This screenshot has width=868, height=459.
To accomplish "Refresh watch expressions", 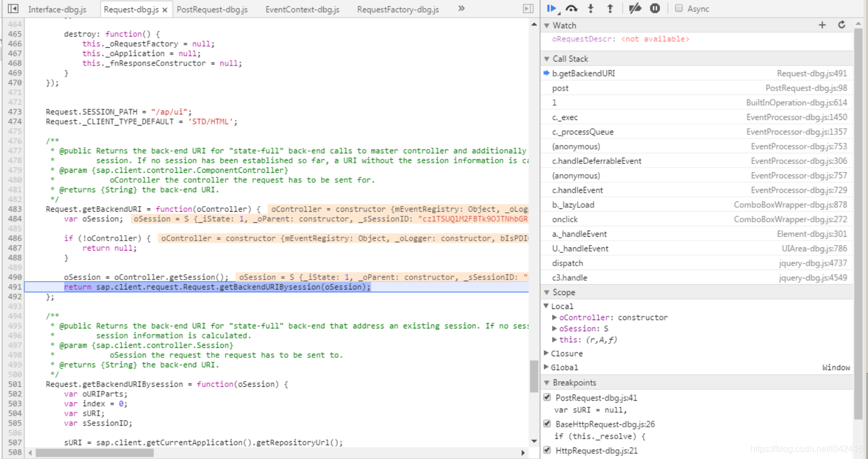I will pyautogui.click(x=842, y=25).
